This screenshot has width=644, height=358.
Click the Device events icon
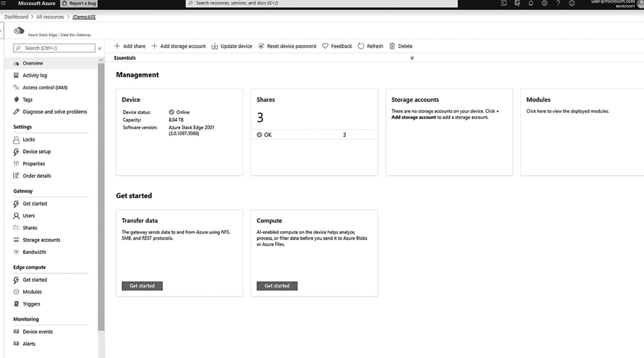tap(16, 332)
